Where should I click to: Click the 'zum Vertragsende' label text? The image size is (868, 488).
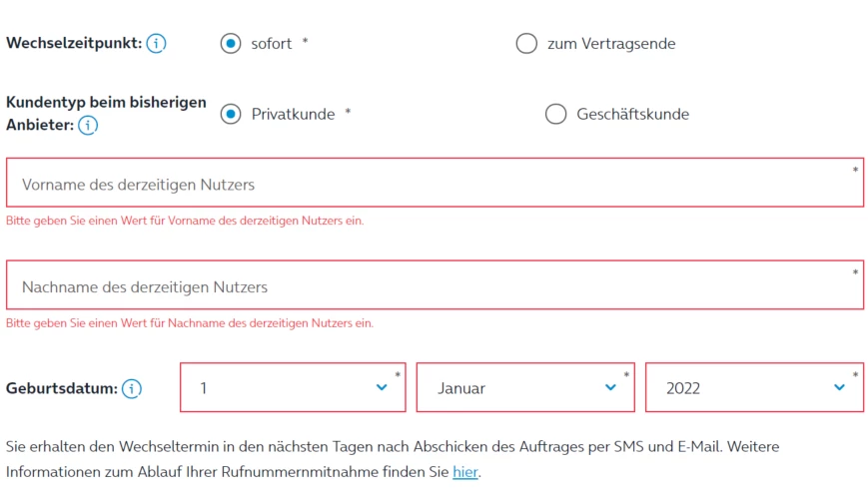[611, 44]
